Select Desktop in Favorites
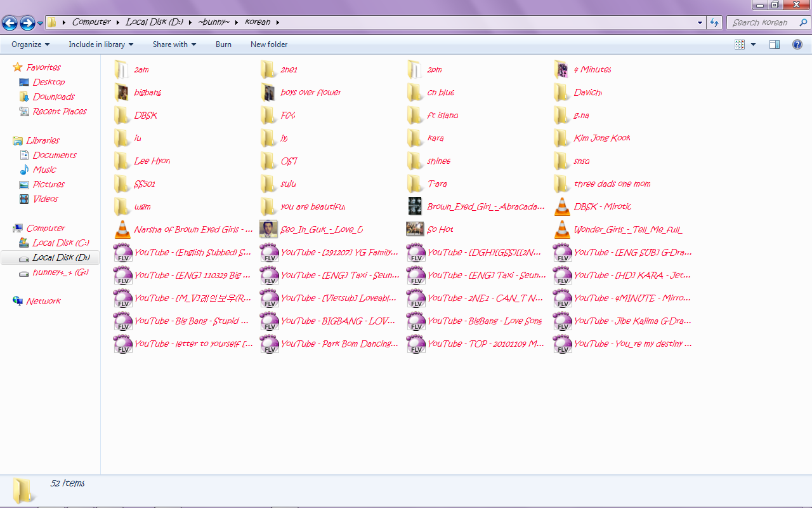Screen dimensions: 812x508 click(49, 82)
